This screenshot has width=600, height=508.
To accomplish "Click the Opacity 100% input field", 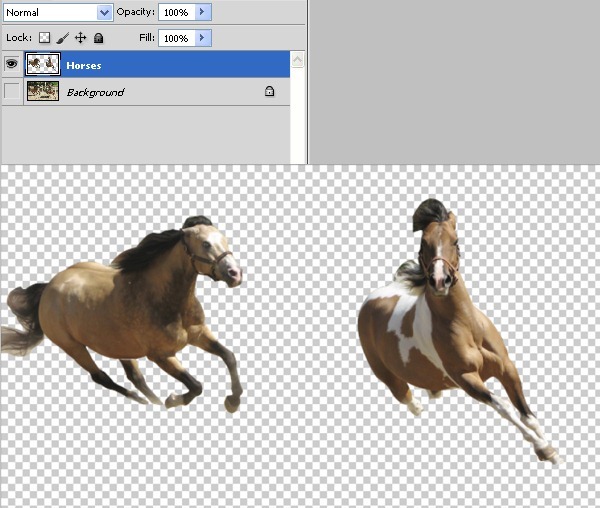I will (x=177, y=12).
